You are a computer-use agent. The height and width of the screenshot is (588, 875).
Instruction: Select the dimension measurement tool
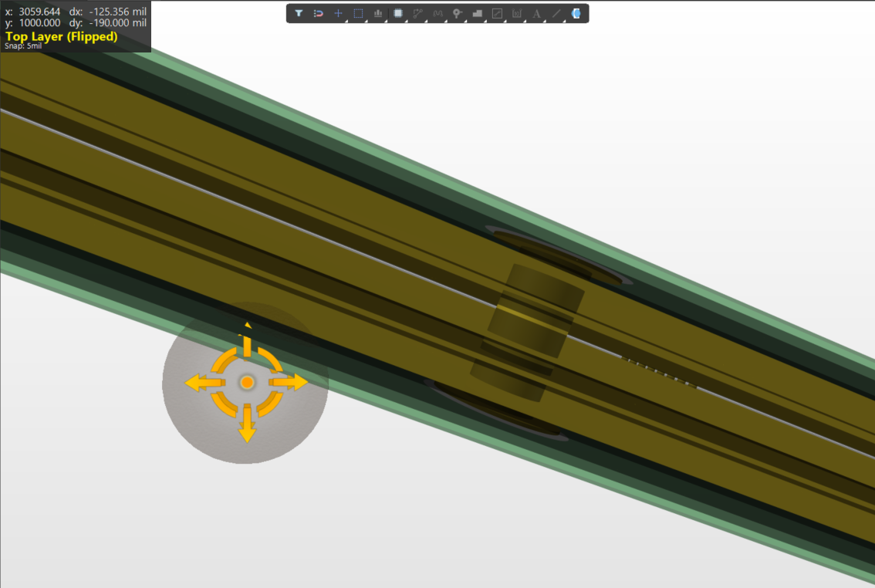click(x=517, y=13)
